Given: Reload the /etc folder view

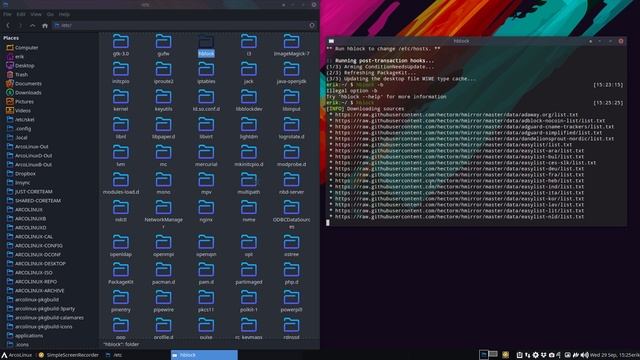Looking at the screenshot, I should 312,25.
